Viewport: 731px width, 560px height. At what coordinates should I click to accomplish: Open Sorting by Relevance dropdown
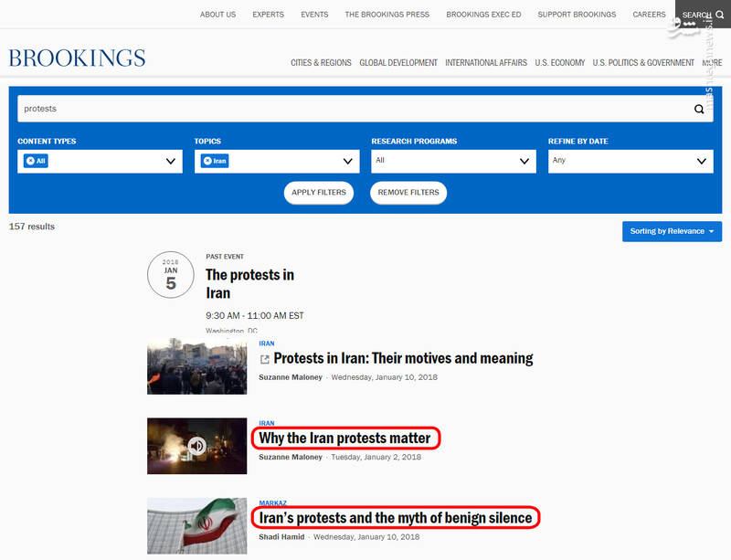(x=672, y=231)
